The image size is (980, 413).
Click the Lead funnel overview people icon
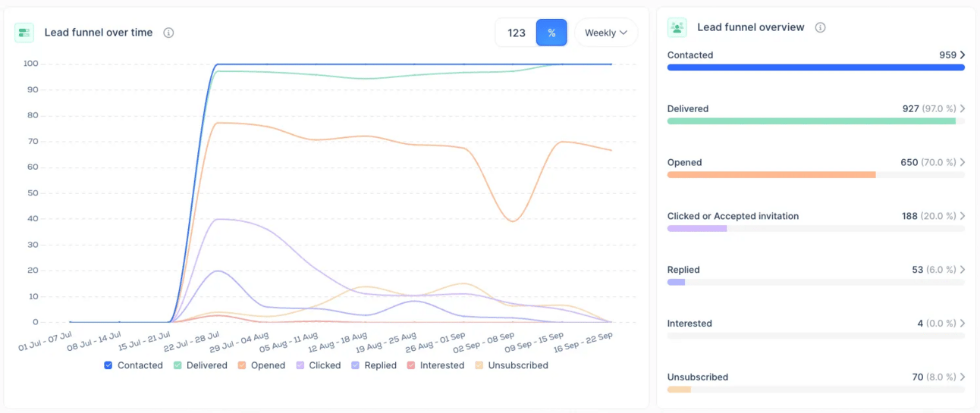[677, 27]
